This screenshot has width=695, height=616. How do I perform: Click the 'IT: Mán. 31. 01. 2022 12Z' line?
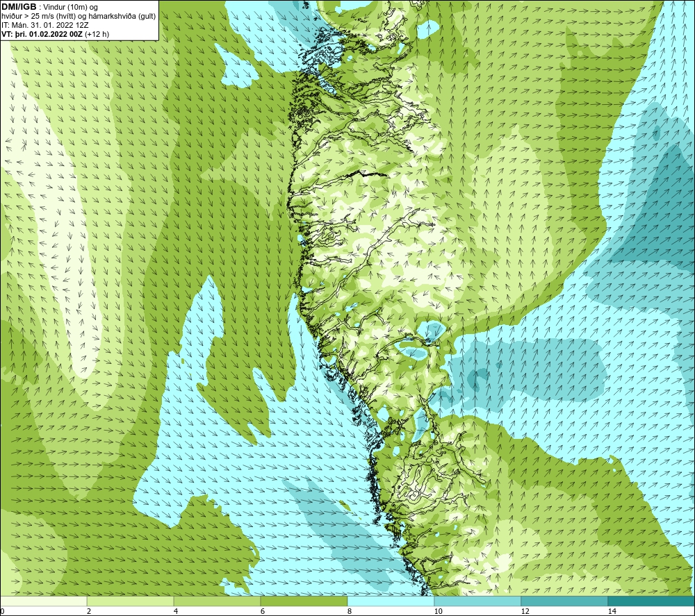[45, 25]
